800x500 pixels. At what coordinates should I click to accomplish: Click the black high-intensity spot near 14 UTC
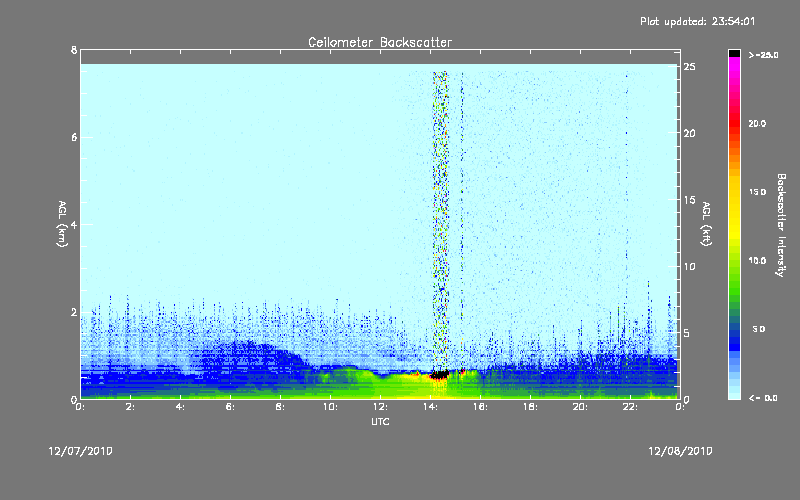439,376
